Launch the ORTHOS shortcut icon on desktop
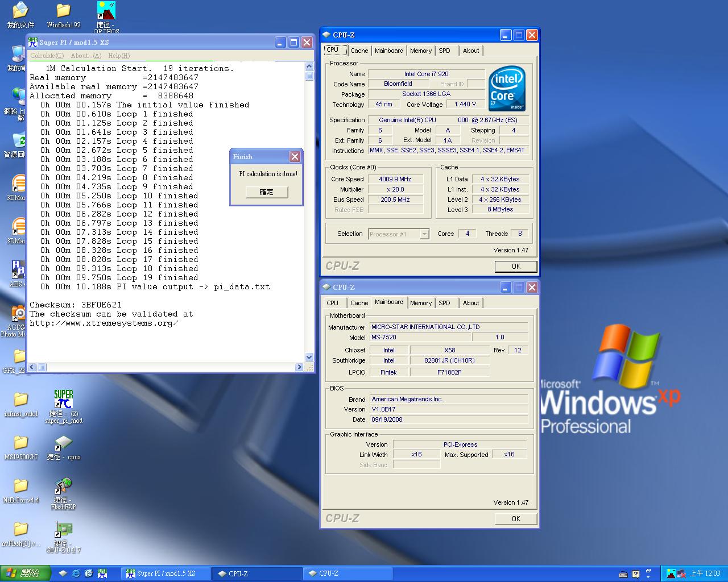 [x=106, y=17]
